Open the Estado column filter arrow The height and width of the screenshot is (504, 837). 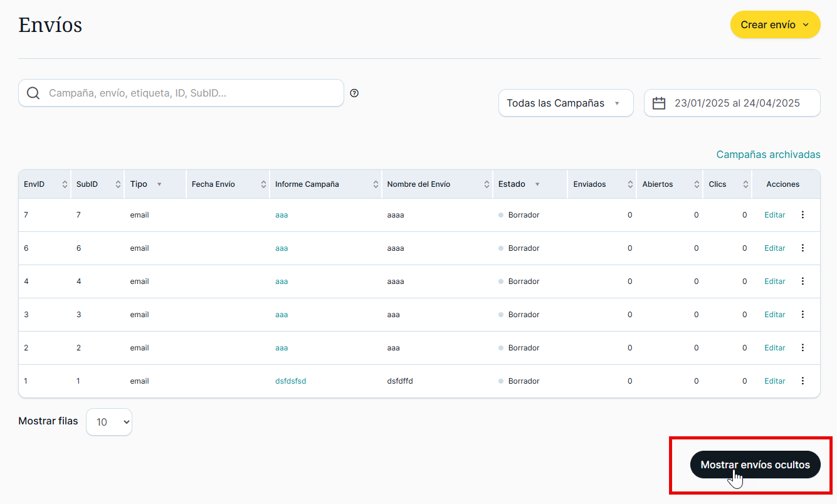coord(537,184)
